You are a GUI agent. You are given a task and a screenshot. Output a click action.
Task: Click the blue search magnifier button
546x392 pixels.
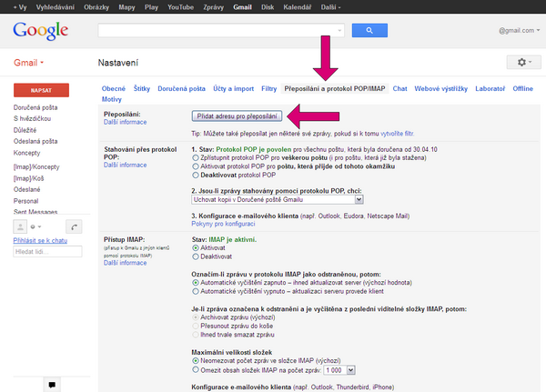point(369,30)
